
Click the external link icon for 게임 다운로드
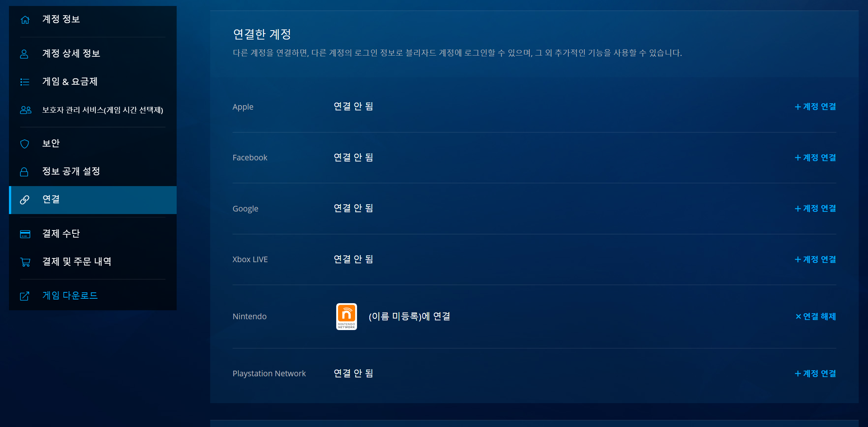pos(25,296)
